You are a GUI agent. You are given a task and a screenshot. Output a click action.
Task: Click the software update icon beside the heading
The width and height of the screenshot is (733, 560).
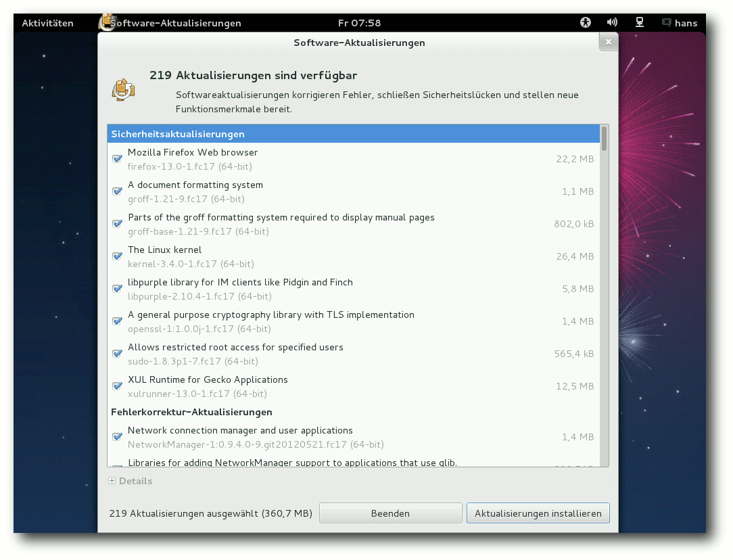coord(124,90)
